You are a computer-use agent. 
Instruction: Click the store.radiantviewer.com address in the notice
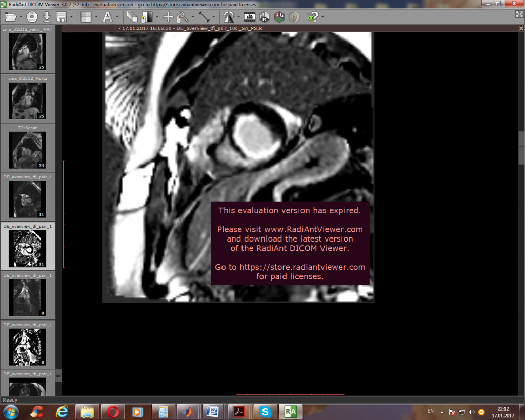[x=302, y=267]
